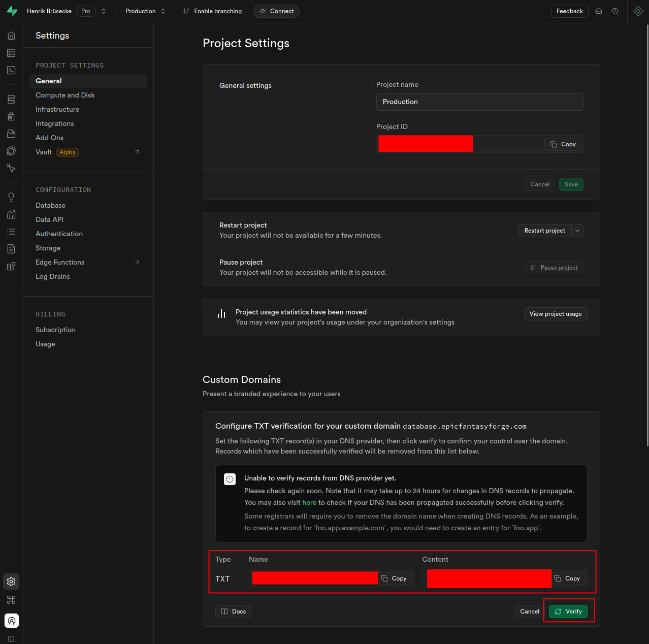
Task: Click the Henrik Brüsecke organization name
Action: [49, 11]
